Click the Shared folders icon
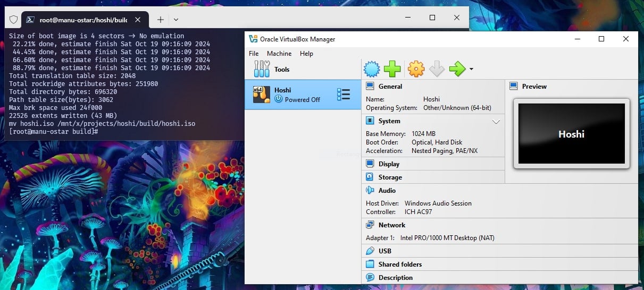Image resolution: width=644 pixels, height=290 pixels. coord(370,264)
